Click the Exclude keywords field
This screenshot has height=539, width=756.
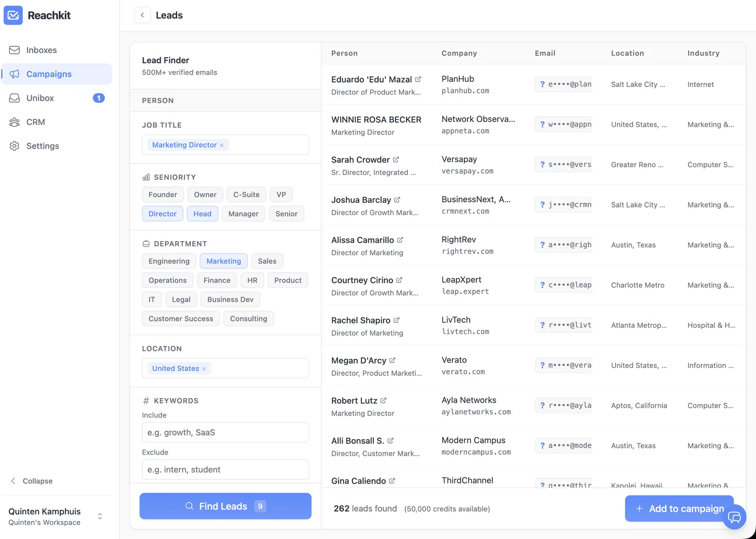click(225, 469)
